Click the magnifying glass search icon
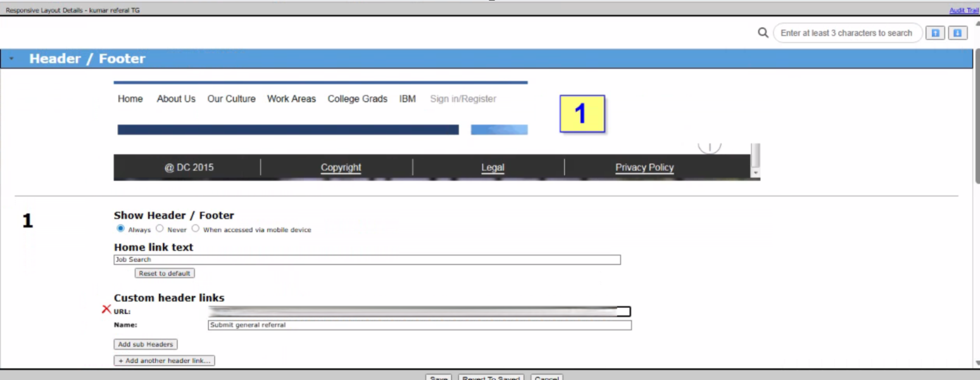 pos(763,33)
